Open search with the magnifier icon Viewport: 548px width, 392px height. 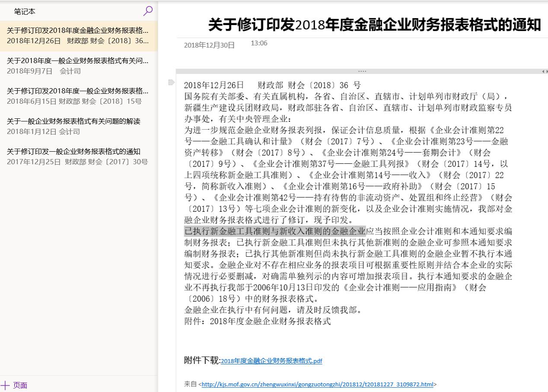click(x=147, y=12)
